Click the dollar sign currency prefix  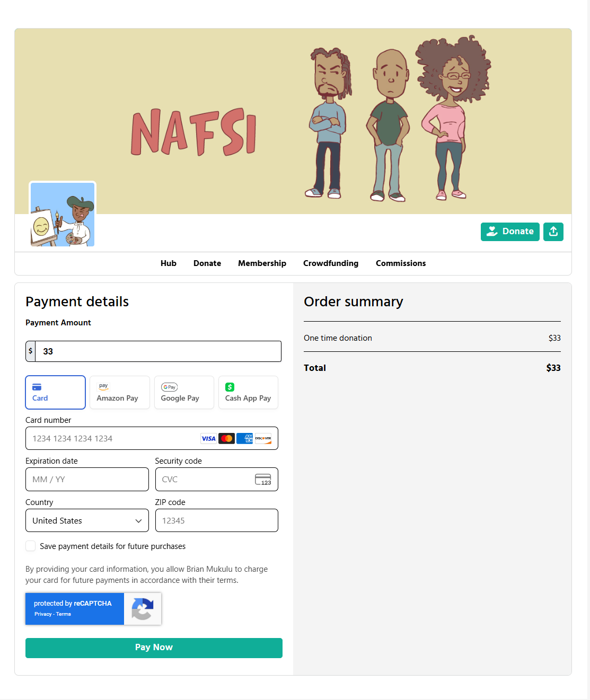(31, 351)
